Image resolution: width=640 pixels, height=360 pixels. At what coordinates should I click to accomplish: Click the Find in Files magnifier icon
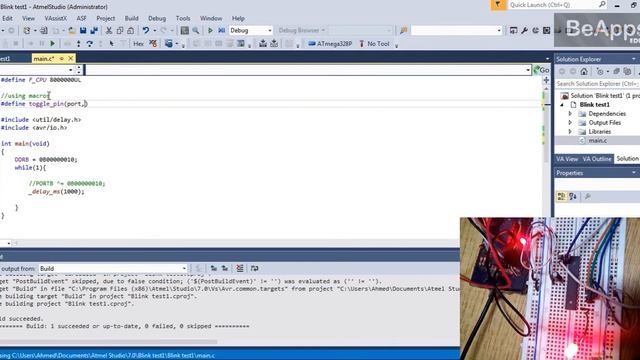[x=196, y=31]
